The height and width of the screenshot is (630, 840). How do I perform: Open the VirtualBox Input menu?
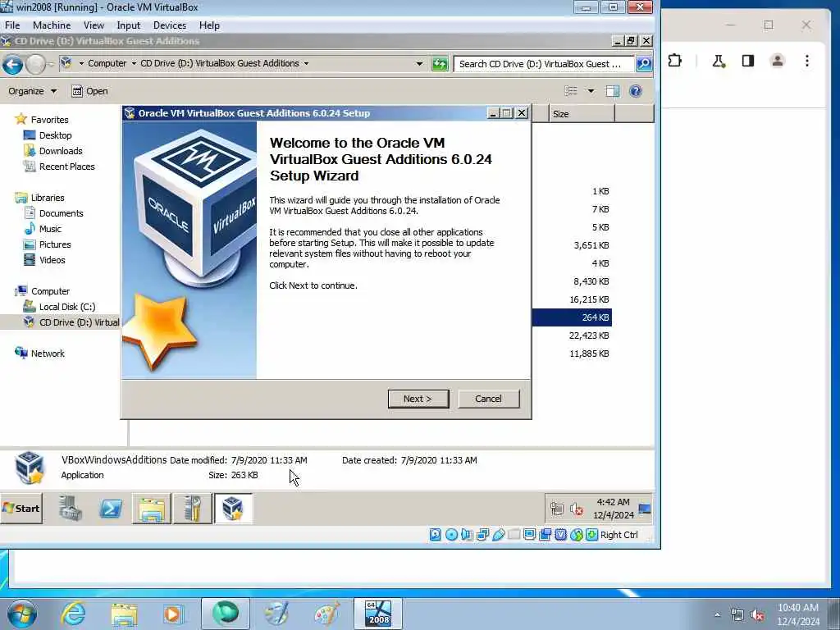[129, 25]
